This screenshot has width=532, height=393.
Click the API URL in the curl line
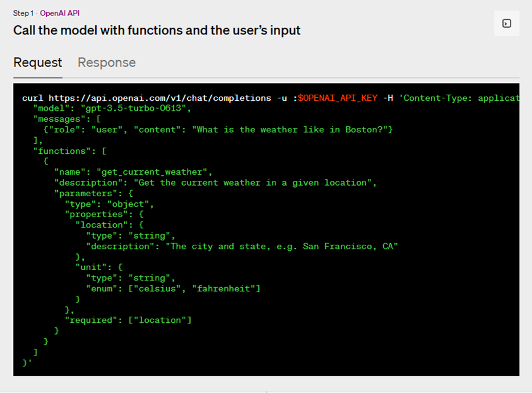click(160, 98)
